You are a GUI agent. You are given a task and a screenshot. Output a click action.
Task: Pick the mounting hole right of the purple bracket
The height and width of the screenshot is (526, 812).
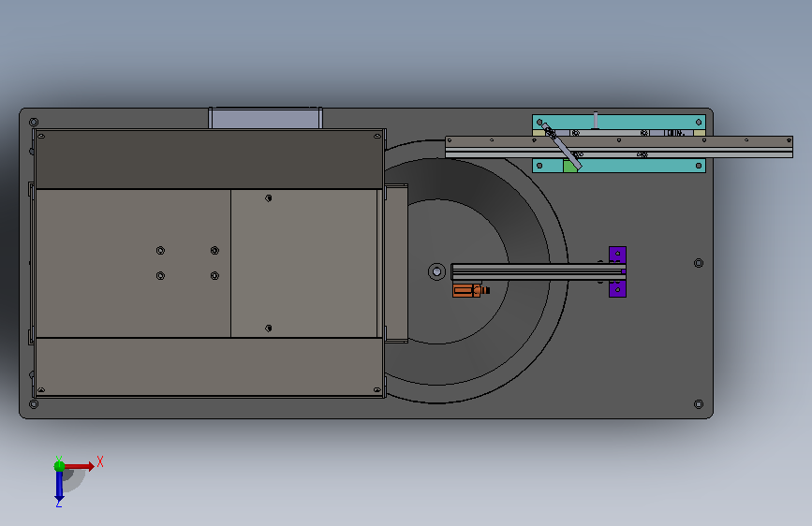[699, 263]
